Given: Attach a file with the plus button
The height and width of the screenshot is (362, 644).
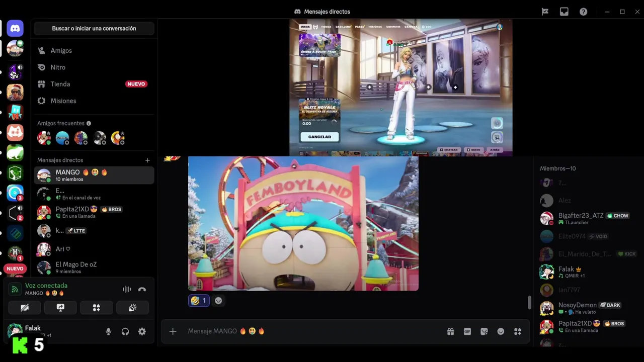Looking at the screenshot, I should pos(173,331).
